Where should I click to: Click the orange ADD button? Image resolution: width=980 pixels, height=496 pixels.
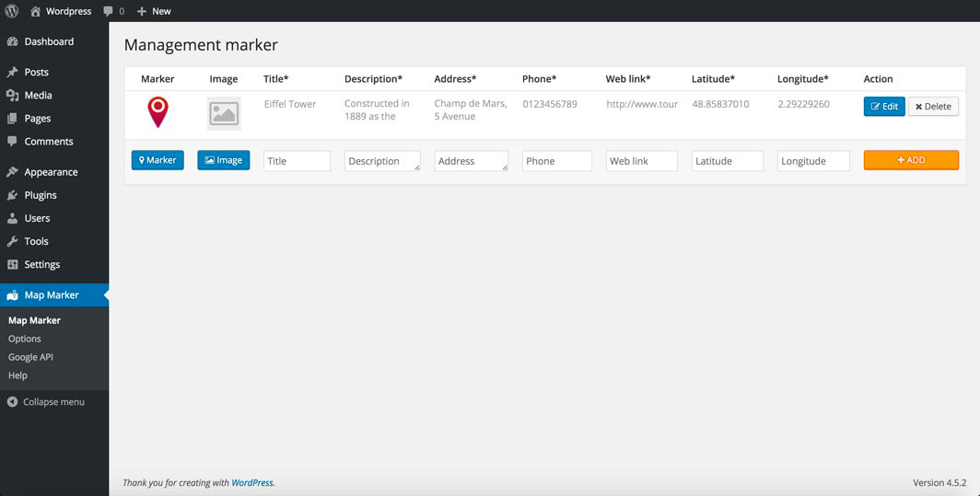click(911, 160)
